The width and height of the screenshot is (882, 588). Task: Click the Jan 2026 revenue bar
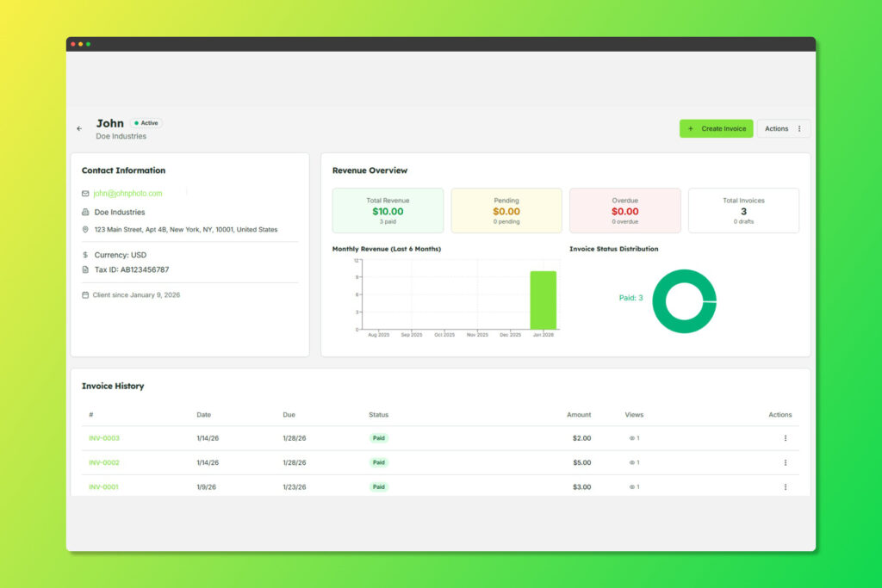coord(543,300)
